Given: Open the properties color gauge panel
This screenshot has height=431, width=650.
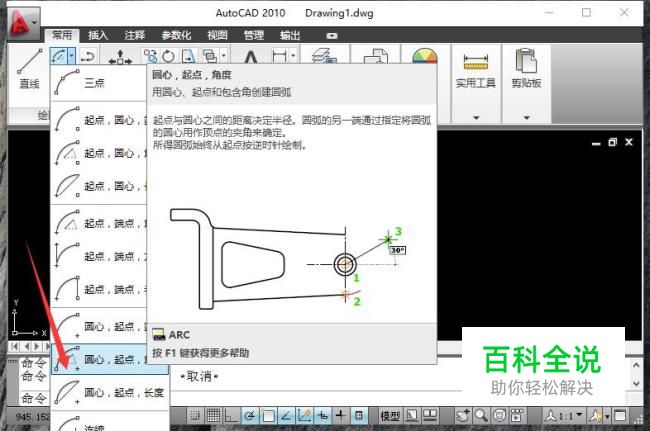Looking at the screenshot, I should [x=425, y=56].
